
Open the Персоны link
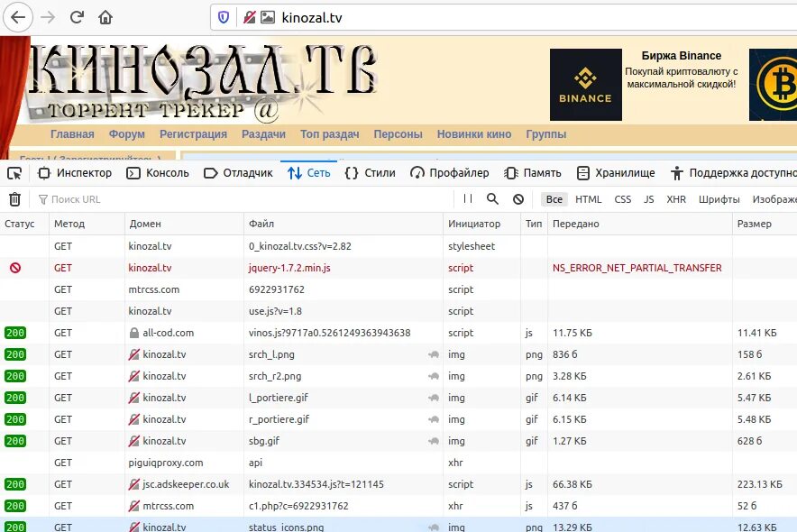tap(398, 134)
